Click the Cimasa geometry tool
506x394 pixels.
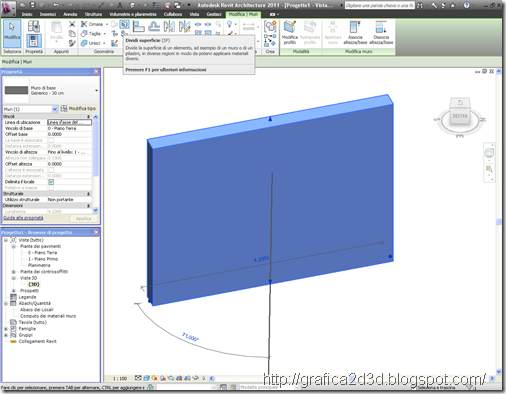(92, 24)
